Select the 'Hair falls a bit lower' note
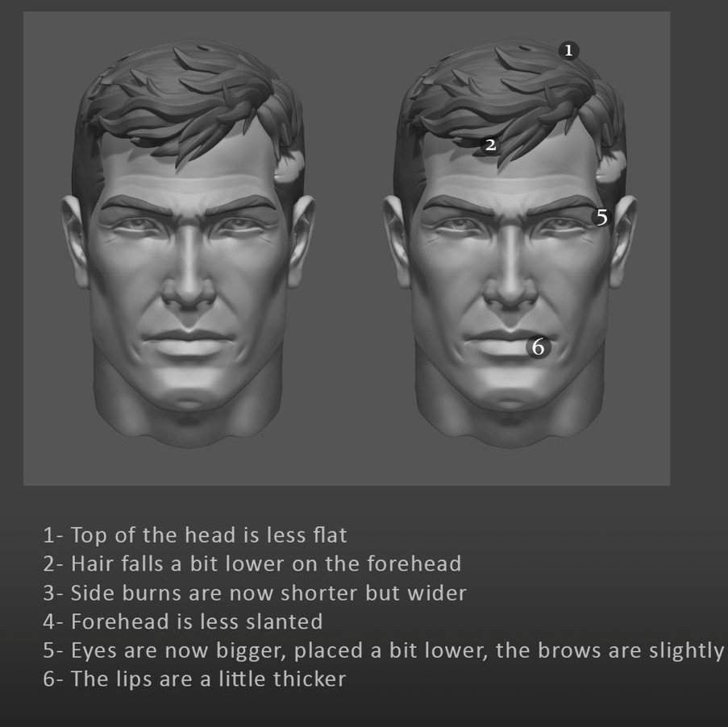This screenshot has height=727, width=728. point(252,563)
